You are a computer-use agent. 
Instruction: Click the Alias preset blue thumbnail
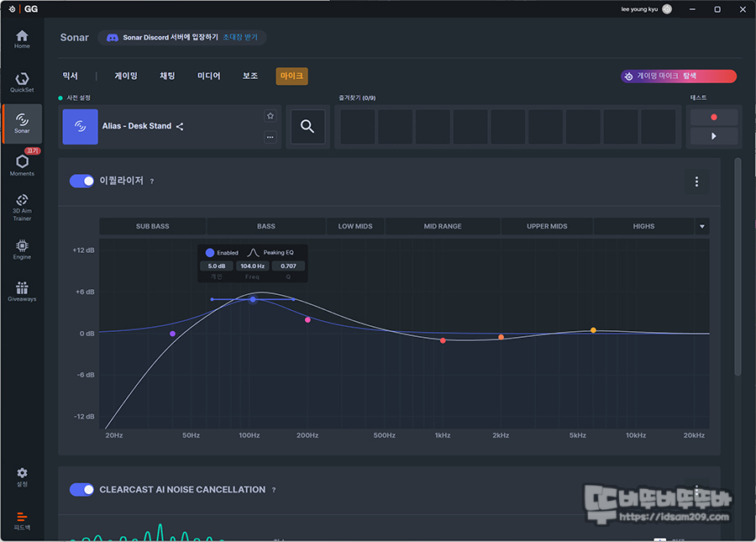[x=80, y=126]
